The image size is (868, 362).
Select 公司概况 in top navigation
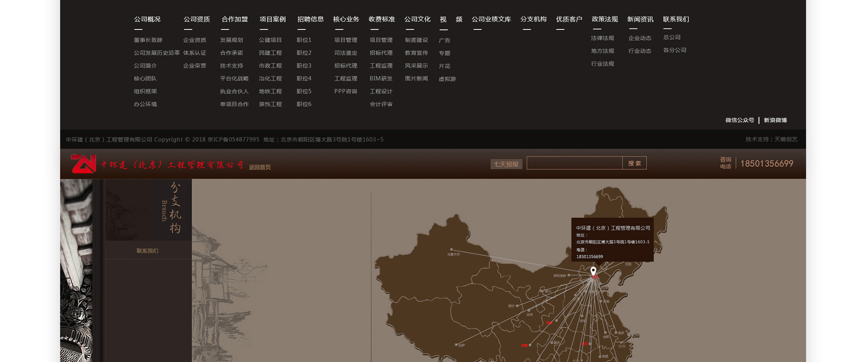click(x=147, y=19)
